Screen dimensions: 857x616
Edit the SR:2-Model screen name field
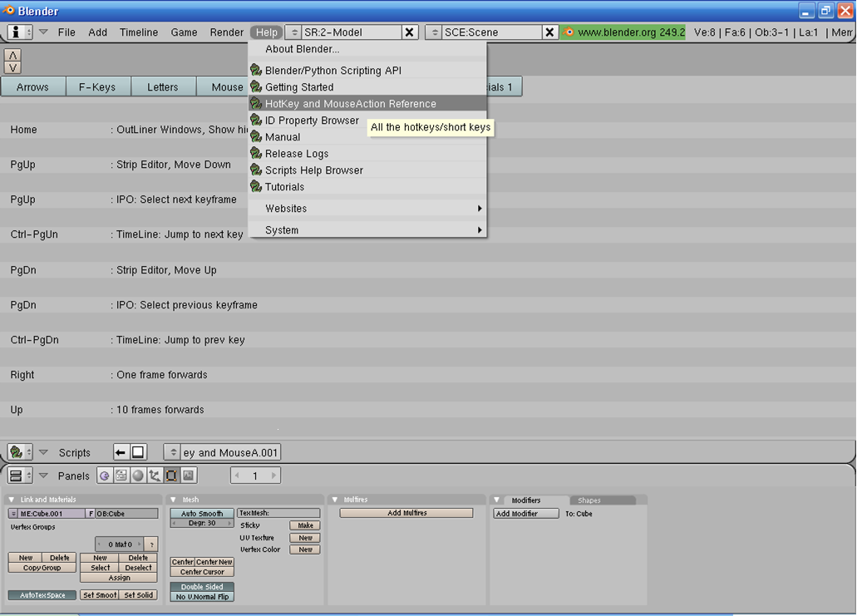point(351,32)
